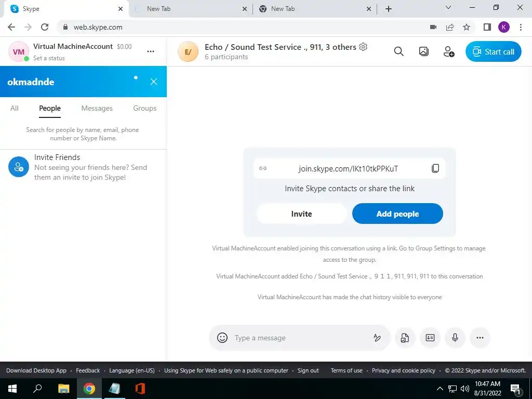Close the Skype browser tab
Viewport: 532px width, 399px height.
pyautogui.click(x=121, y=9)
